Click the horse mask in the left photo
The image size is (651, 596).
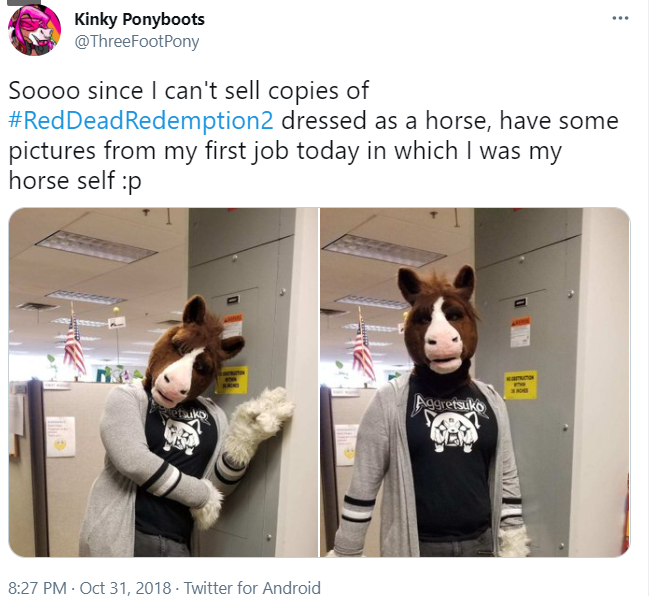click(x=193, y=351)
